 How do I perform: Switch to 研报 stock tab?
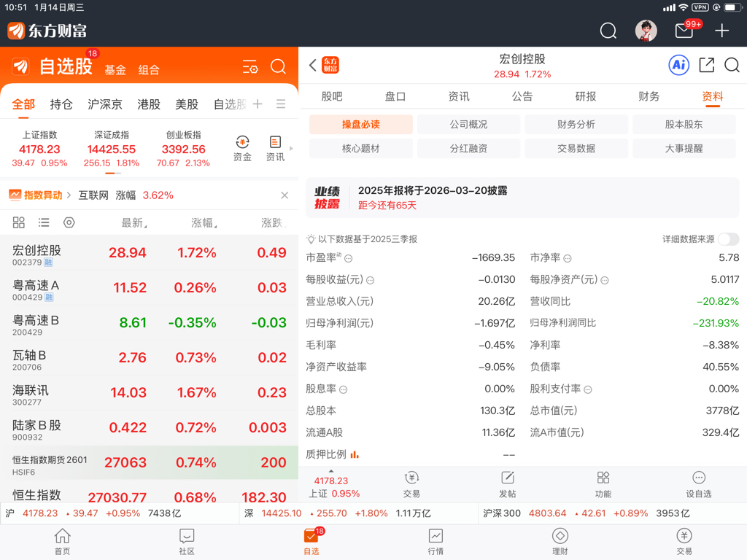[586, 97]
